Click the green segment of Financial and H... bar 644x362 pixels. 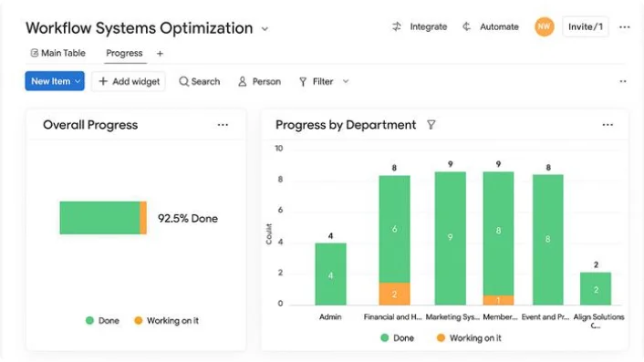tap(394, 229)
